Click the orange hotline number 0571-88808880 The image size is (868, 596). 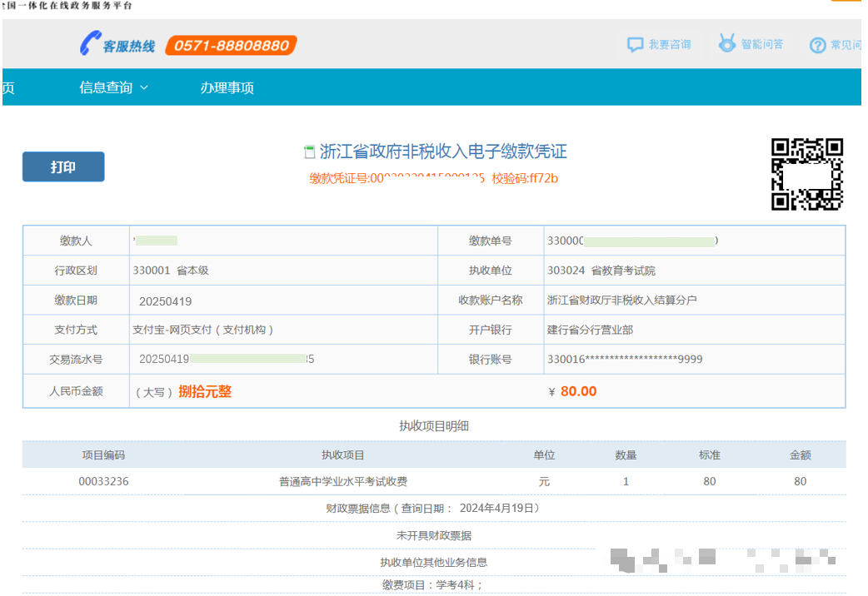coord(232,46)
